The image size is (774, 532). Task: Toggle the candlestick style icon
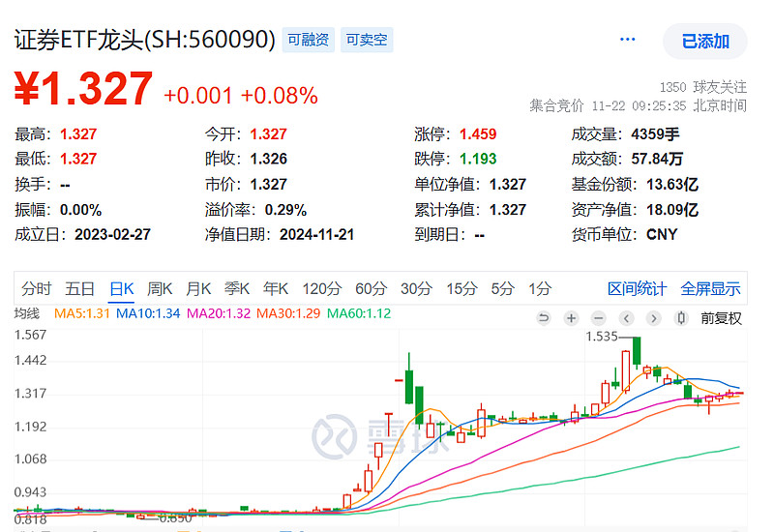[681, 318]
